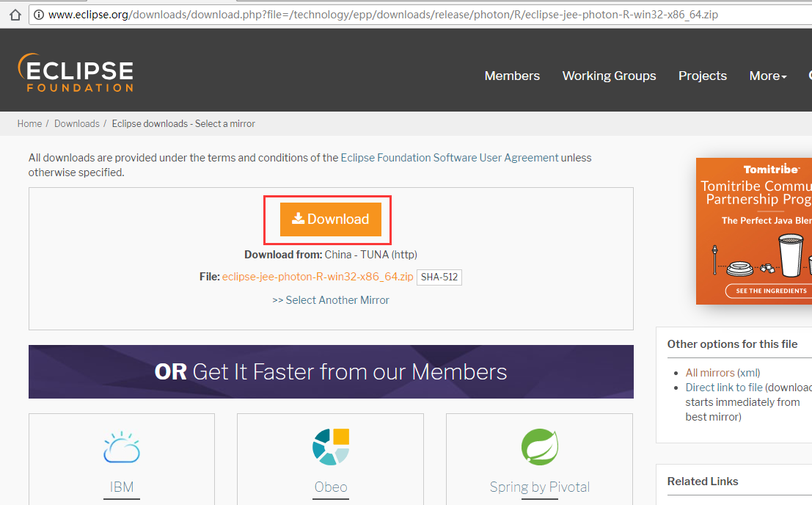Viewport: 812px width, 505px height.
Task: Click the SHA-512 button
Action: click(439, 277)
